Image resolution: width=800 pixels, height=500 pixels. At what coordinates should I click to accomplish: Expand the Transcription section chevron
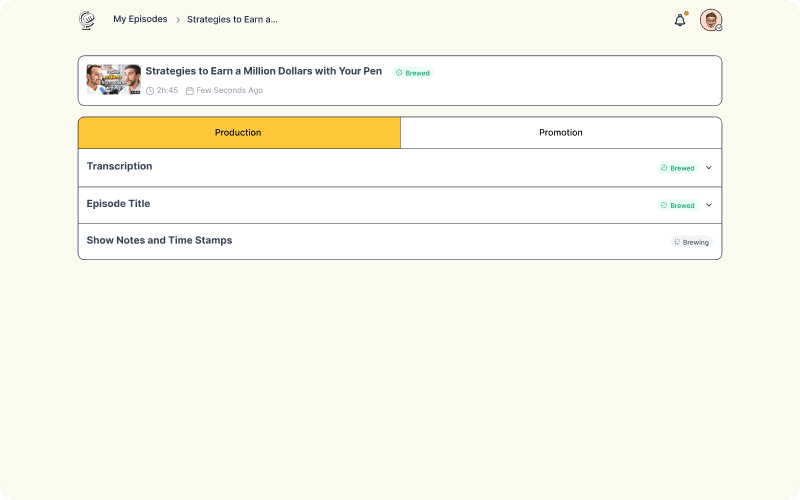(x=709, y=168)
